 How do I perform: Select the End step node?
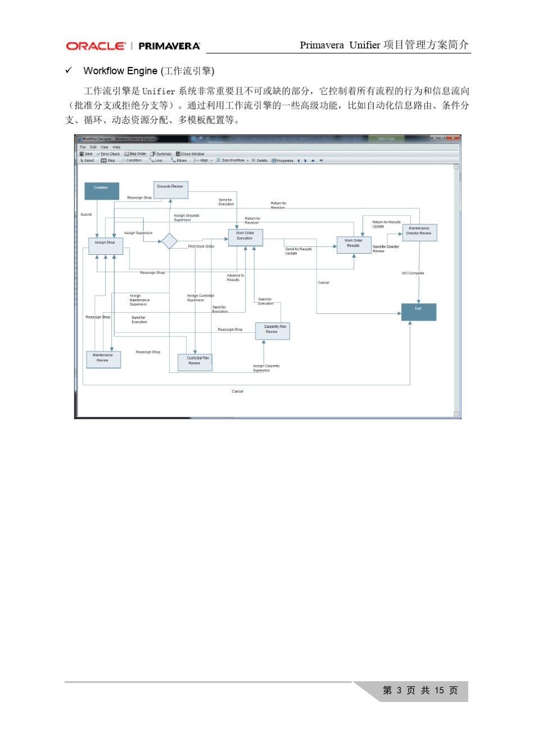click(419, 312)
